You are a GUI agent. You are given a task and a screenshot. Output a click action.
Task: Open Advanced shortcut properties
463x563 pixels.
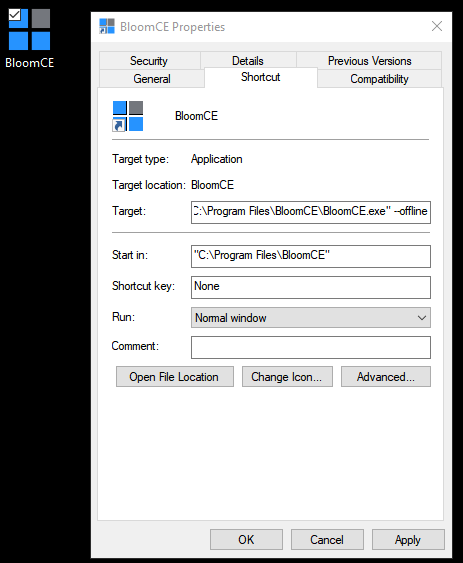(386, 377)
